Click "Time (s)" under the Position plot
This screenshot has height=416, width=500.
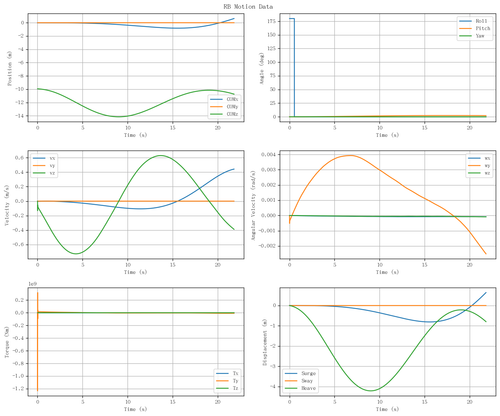tap(136, 135)
